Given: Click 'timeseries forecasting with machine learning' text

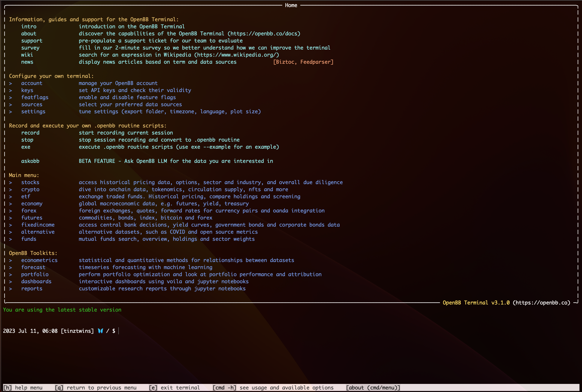Looking at the screenshot, I should point(146,267).
